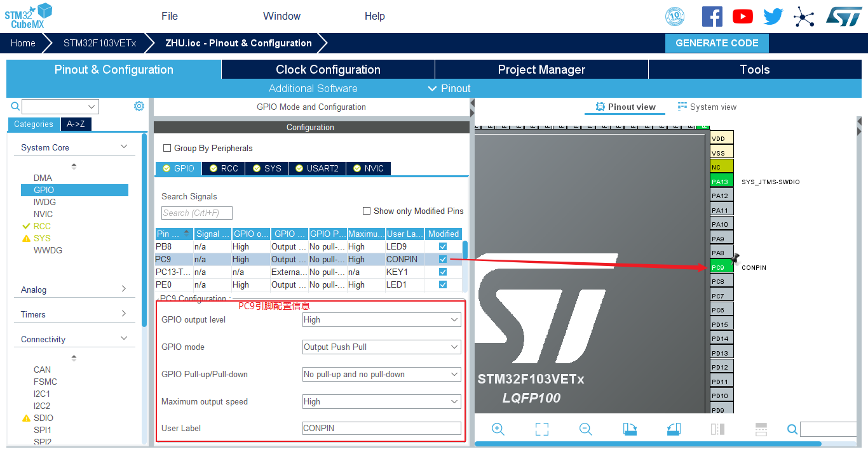Open the Help menu

(x=375, y=16)
